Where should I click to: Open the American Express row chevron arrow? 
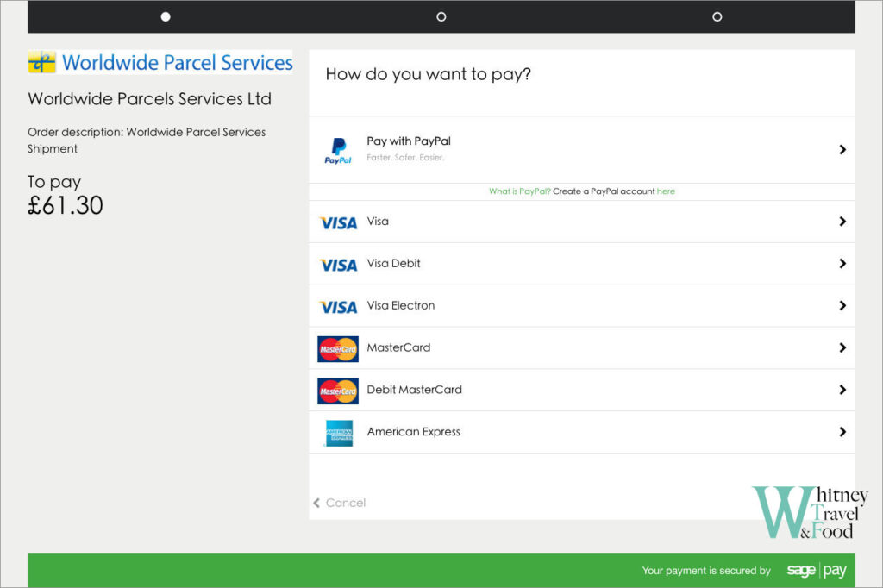coord(842,432)
